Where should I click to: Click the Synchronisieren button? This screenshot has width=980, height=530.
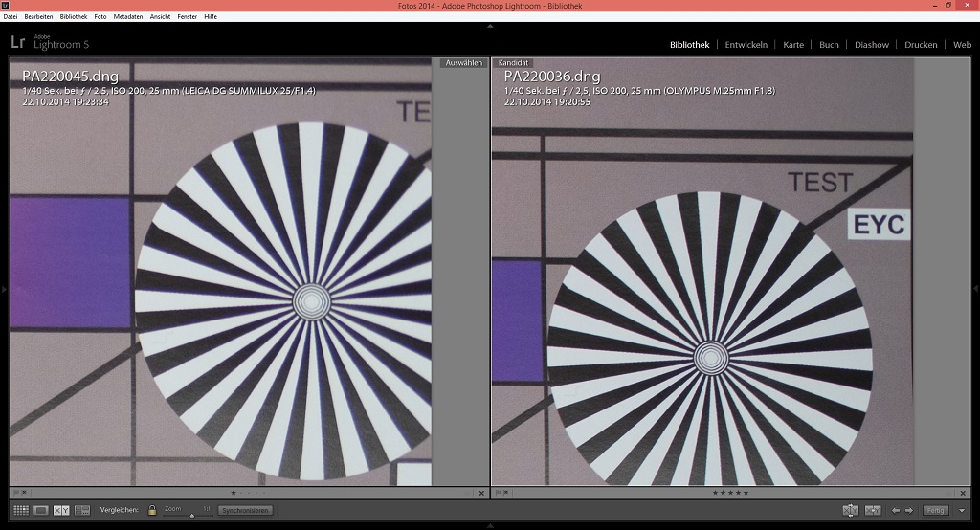click(x=245, y=511)
